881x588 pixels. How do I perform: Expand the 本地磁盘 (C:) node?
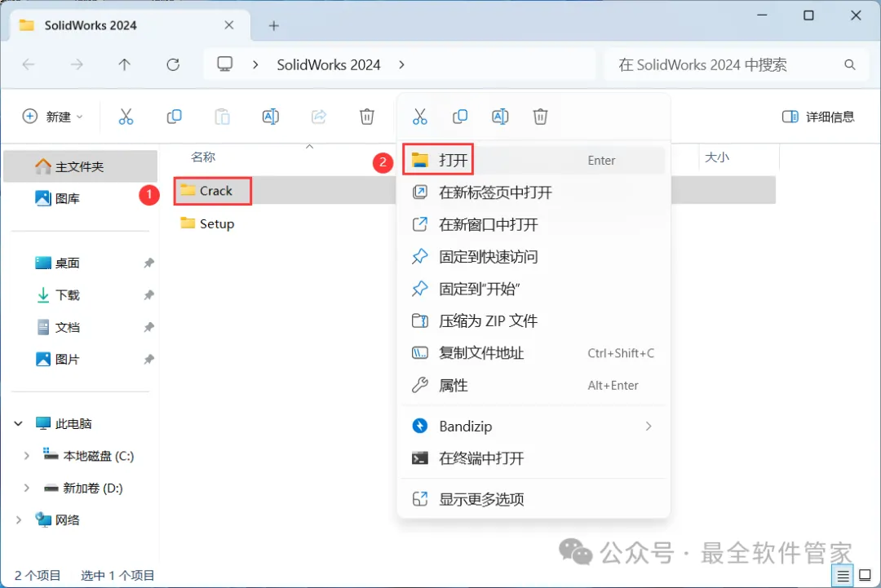[x=26, y=456]
